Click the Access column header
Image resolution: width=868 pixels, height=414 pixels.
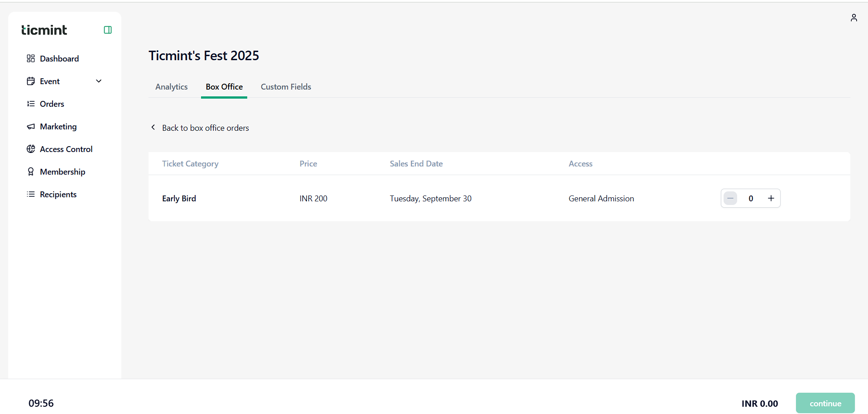tap(580, 164)
